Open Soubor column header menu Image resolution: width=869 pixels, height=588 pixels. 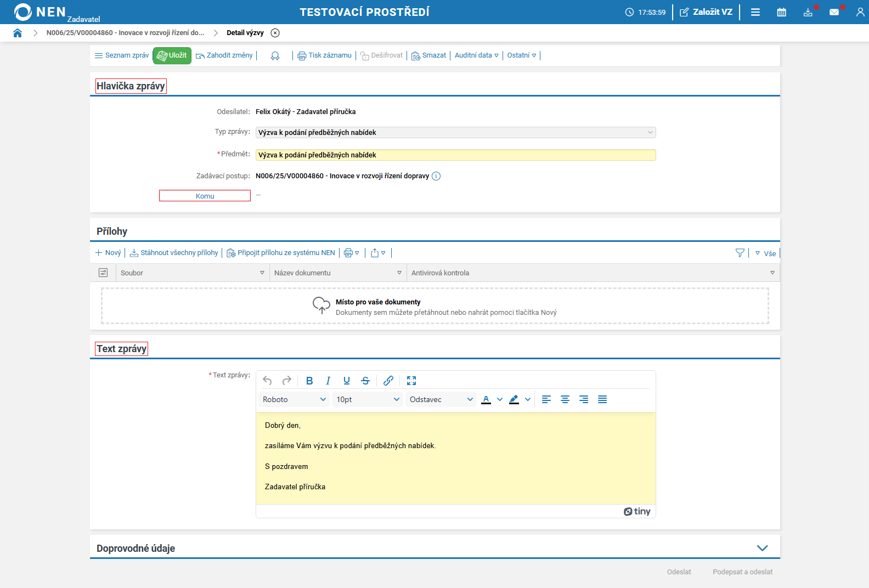pyautogui.click(x=262, y=273)
